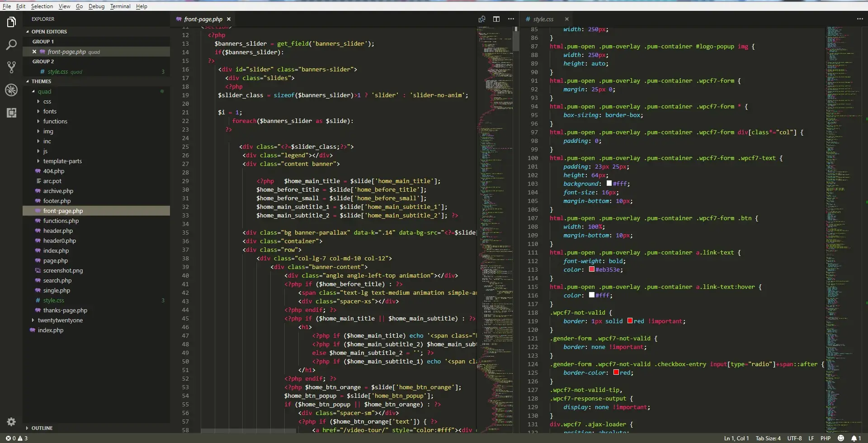The width and height of the screenshot is (868, 443).
Task: Click the errors and warnings indicator
Action: pos(16,438)
